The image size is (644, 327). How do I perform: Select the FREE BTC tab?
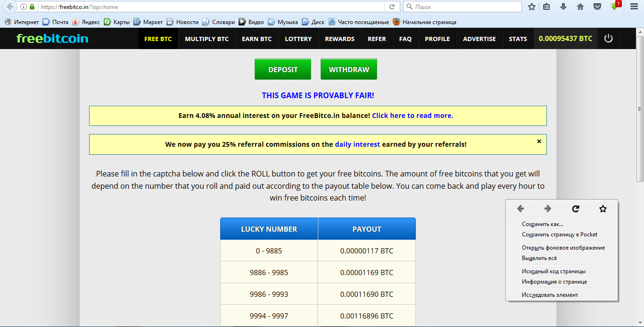[158, 39]
